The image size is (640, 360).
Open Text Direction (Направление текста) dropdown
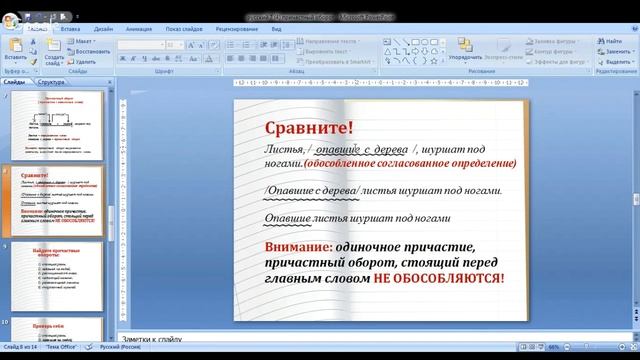coord(328,41)
